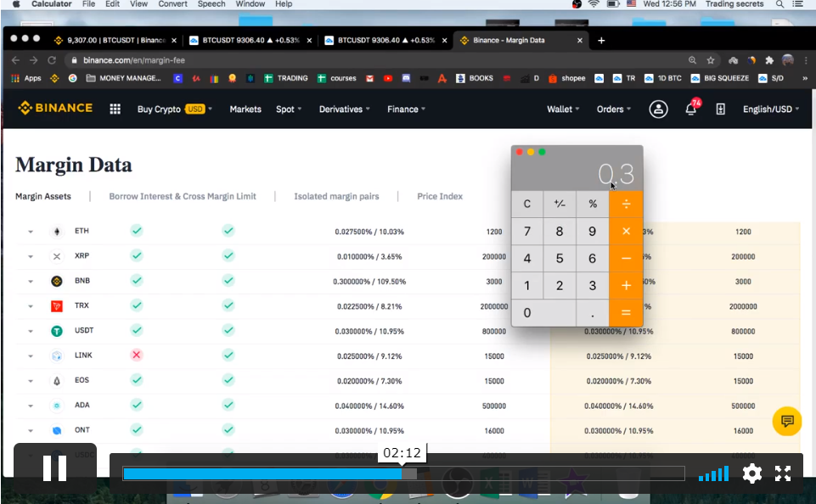This screenshot has width=816, height=504.
Task: Hit the calculator equals button
Action: pyautogui.click(x=626, y=312)
